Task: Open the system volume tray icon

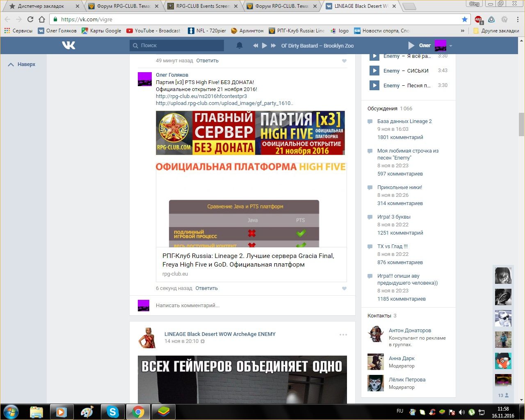Action: 462,412
